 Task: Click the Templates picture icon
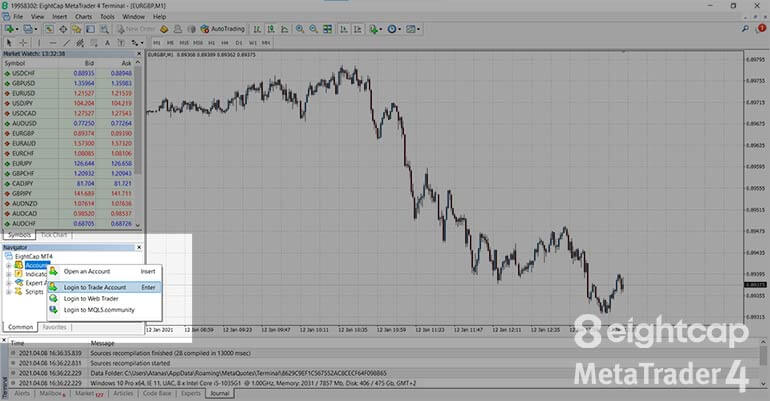coord(411,29)
